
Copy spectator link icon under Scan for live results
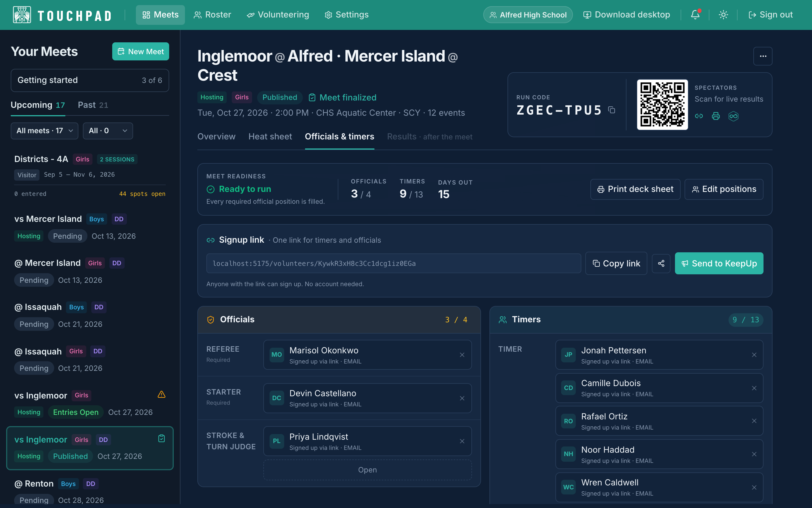point(699,116)
